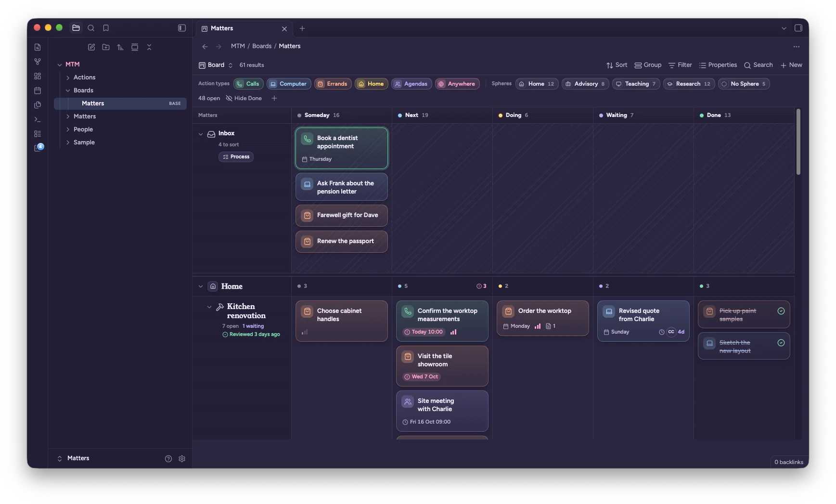Open the Board view dropdown
Screen dimensions: 836x504
[216, 65]
